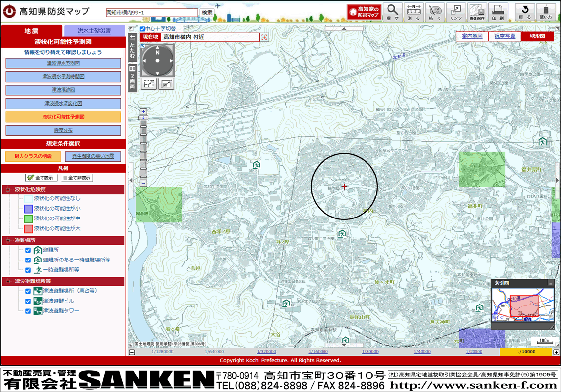561x392 pixels.
Task: Collapse the 液状化危険度 legend group
Action: point(8,189)
